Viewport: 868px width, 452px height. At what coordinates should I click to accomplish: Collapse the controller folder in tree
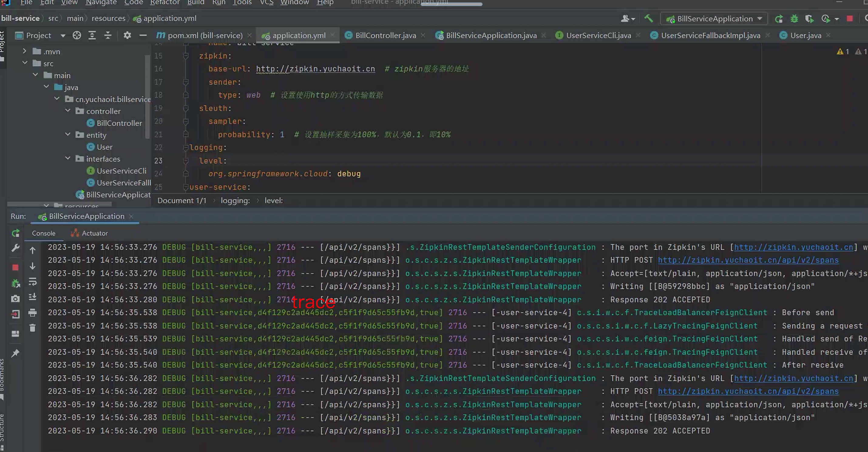tap(68, 111)
